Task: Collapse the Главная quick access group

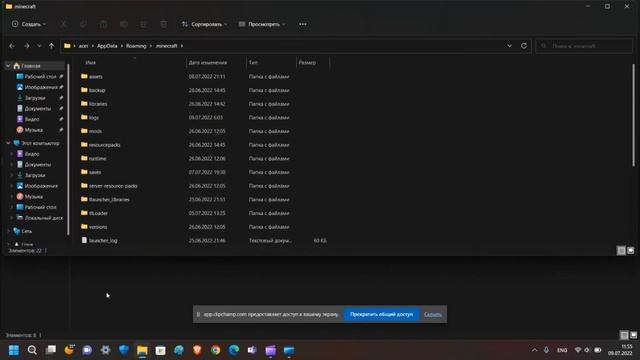Action: tap(8, 66)
